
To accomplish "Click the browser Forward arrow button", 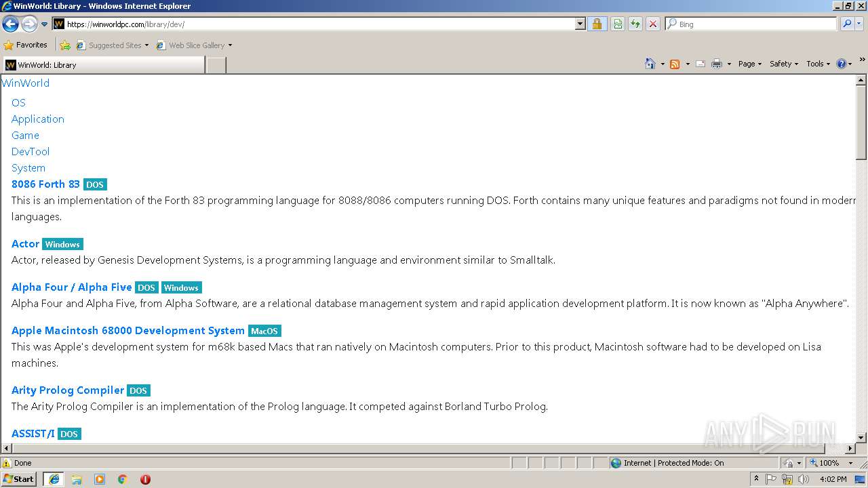I will point(29,24).
